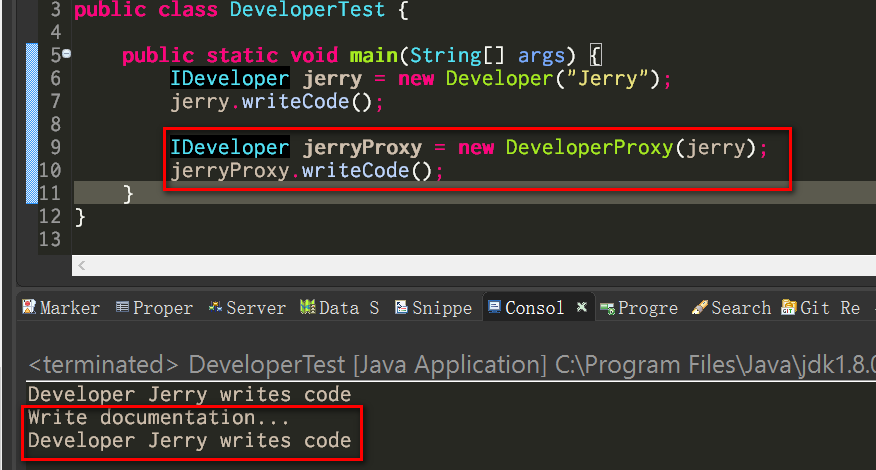Open the Search view tab
The height and width of the screenshot is (470, 876).
pyautogui.click(x=731, y=307)
